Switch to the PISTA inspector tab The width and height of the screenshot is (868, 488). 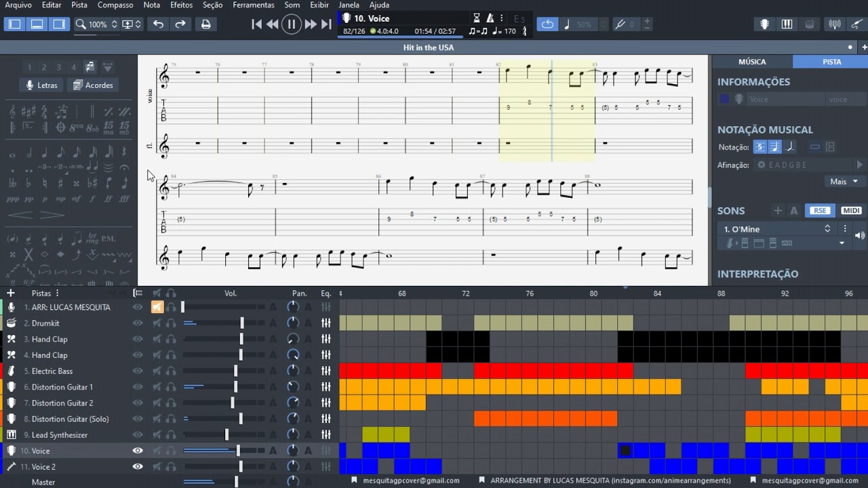(x=831, y=62)
